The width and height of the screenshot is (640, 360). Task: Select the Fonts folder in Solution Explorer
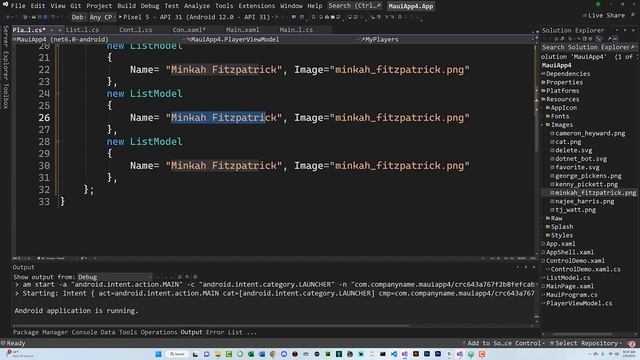pos(560,116)
